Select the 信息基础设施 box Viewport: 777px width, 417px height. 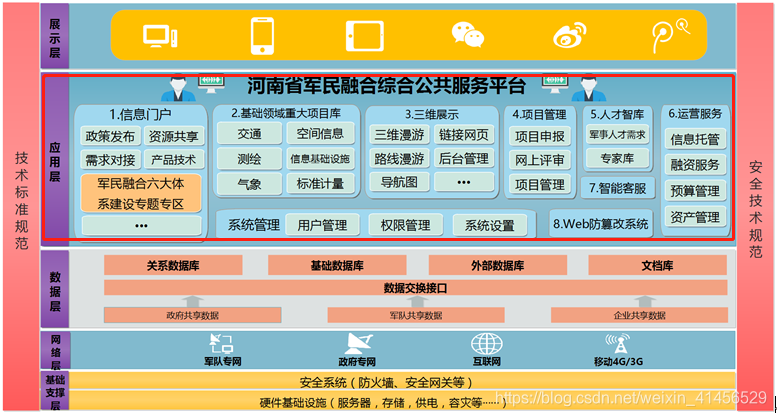[320, 158]
